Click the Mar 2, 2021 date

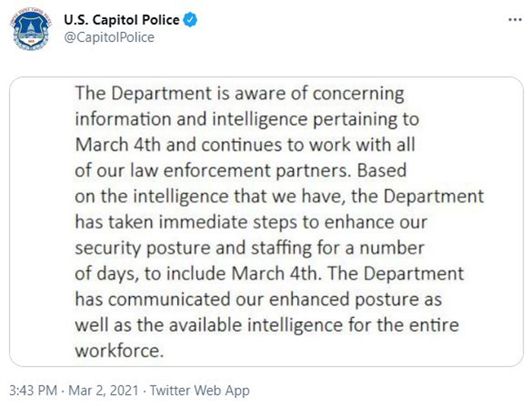103,390
